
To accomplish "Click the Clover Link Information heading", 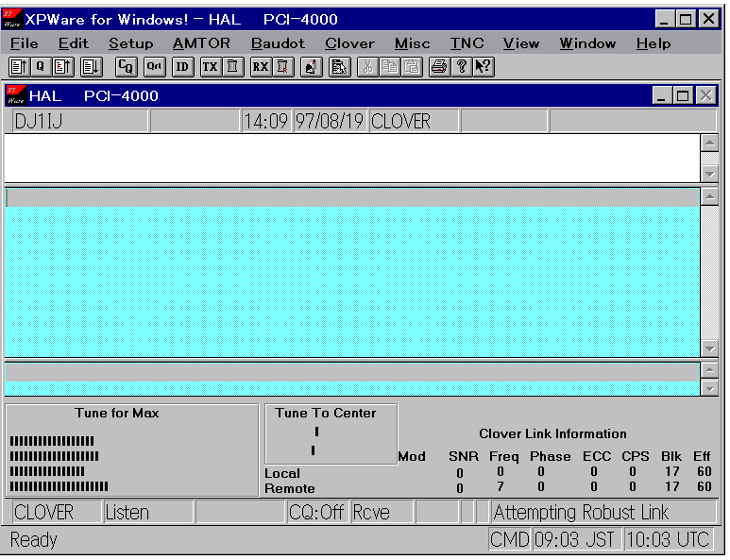I will [552, 433].
